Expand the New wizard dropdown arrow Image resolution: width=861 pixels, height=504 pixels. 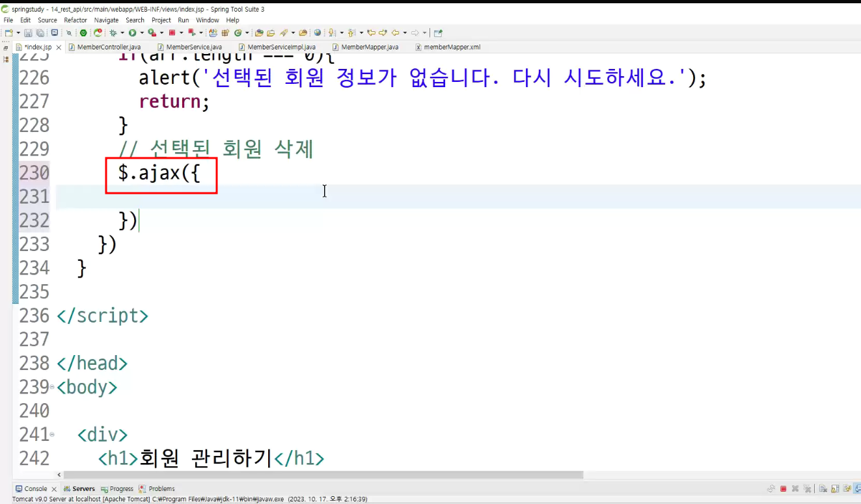tap(18, 33)
